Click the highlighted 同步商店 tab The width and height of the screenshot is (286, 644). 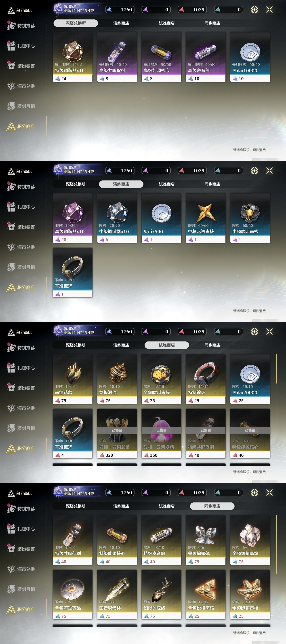212,506
